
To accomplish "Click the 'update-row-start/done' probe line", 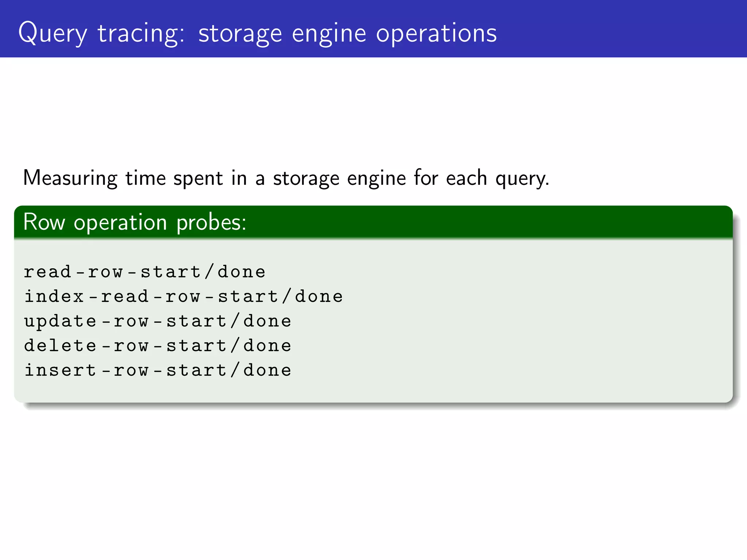I will coord(158,322).
